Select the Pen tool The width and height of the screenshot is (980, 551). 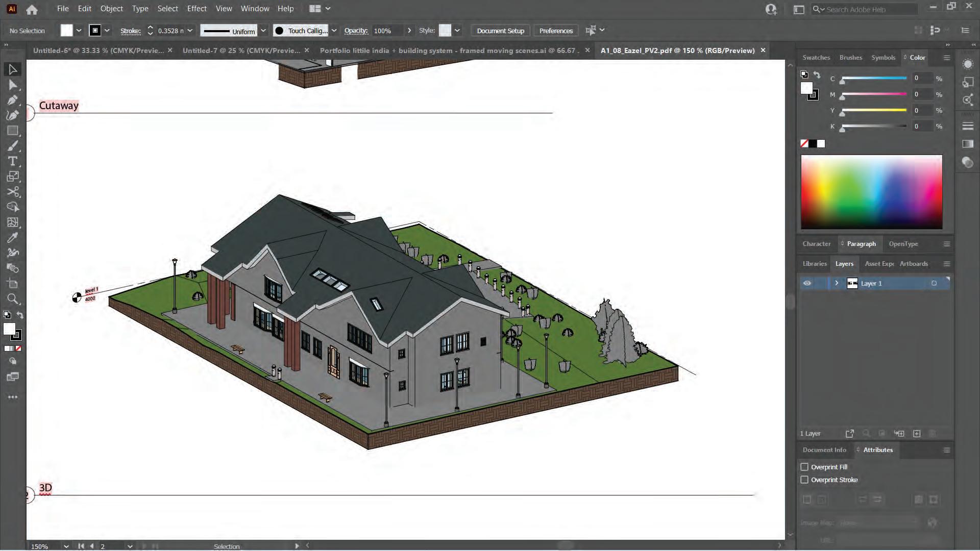point(13,100)
